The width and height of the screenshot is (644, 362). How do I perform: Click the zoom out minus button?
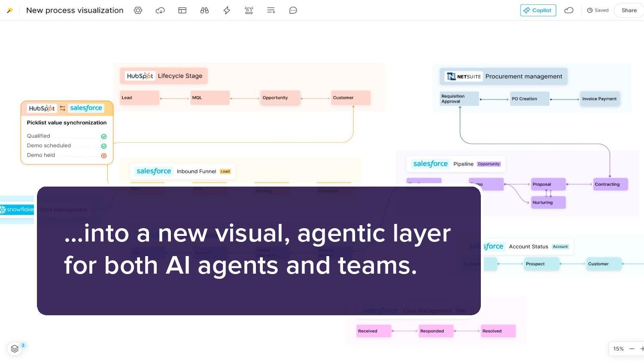pos(632,349)
